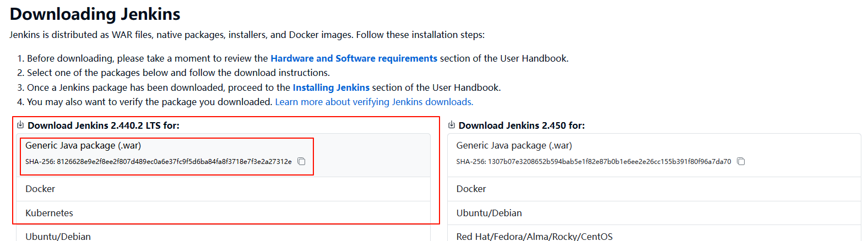
Task: Download LTS Generic Java package (.war)
Action: [83, 145]
